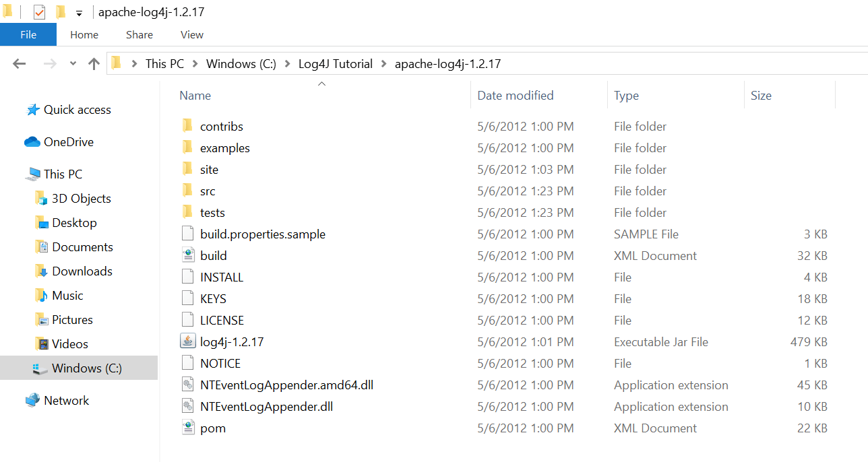Click the Network icon in sidebar

tap(32, 401)
